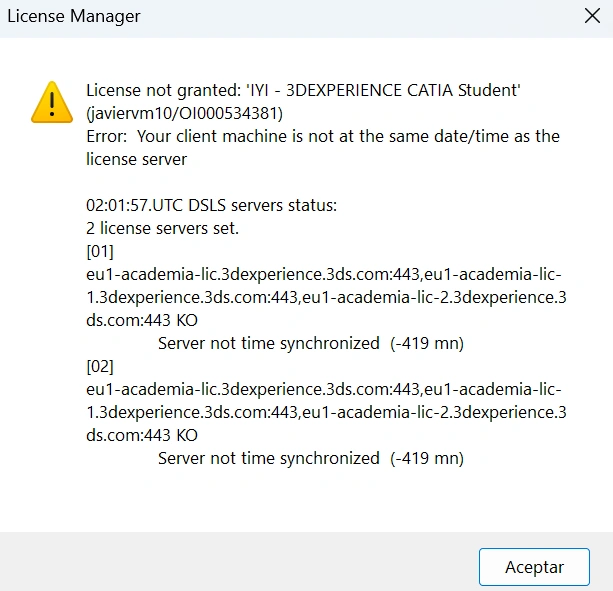Click the 02:01:57.UTC DSLS servers status line

(212, 205)
